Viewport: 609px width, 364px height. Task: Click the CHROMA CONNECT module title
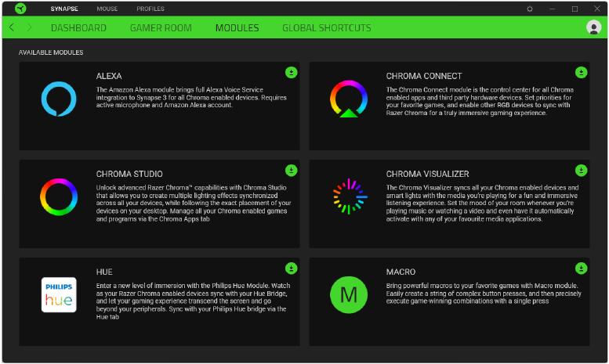coord(424,76)
